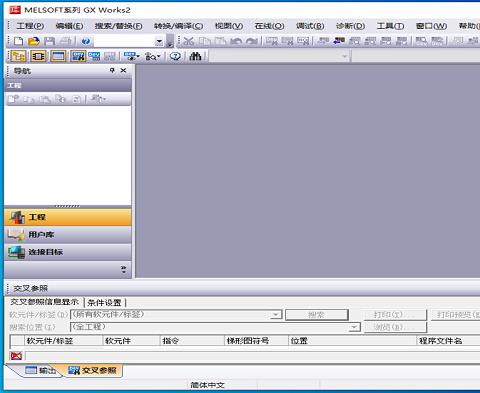Pin the Navigation (导航) panel

[x=112, y=70]
